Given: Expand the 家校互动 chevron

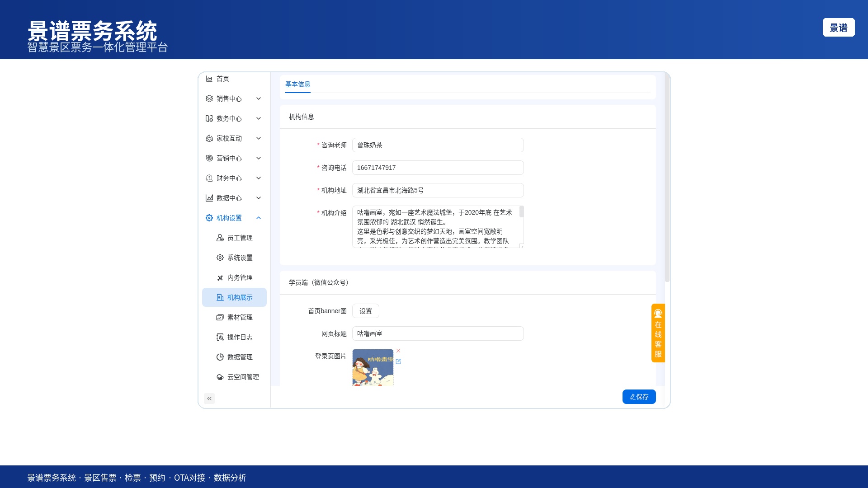Looking at the screenshot, I should [x=259, y=138].
